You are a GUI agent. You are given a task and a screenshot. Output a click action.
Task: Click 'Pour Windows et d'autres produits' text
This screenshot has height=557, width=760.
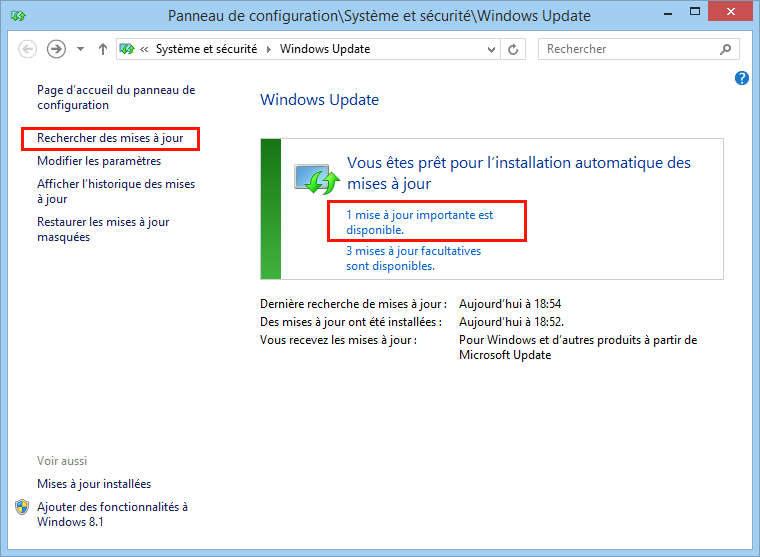[x=578, y=348]
